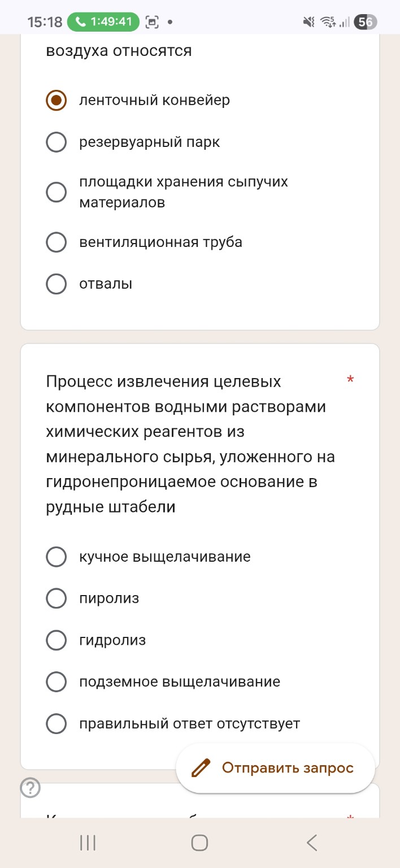Screen dimensions: 400x868
Task: Tap the pencil icon on Отправить запрос button
Action: [200, 768]
